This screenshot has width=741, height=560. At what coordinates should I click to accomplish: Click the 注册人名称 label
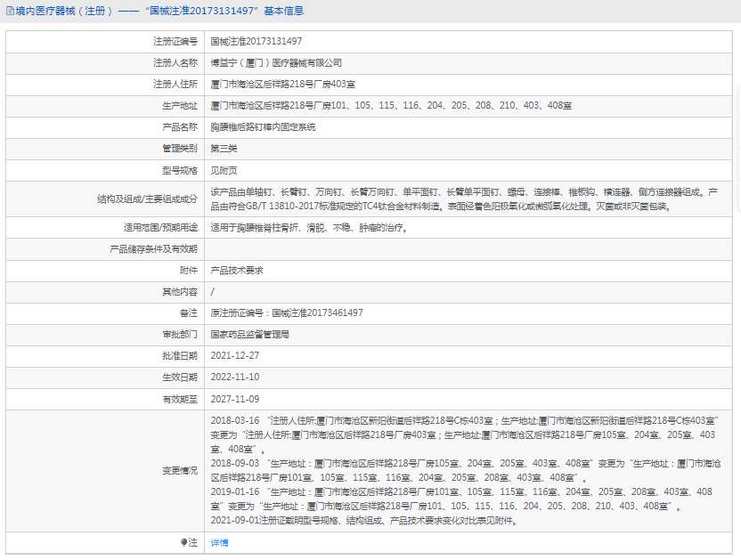[x=175, y=63]
